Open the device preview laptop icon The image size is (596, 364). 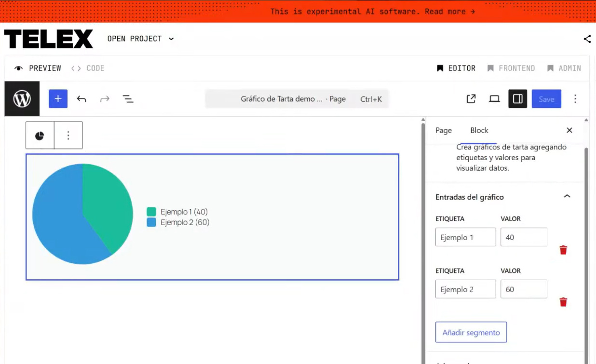(x=494, y=99)
